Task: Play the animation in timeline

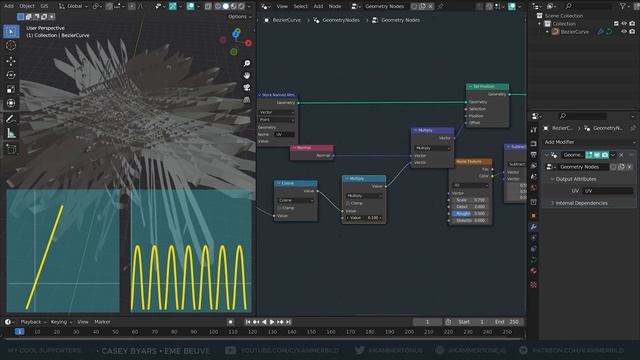Action: click(x=272, y=322)
